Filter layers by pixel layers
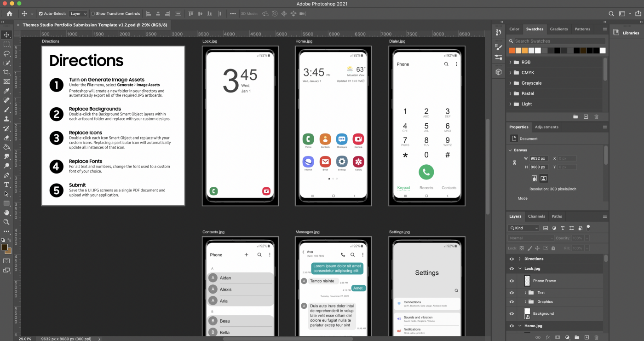Image resolution: width=644 pixels, height=341 pixels. [x=546, y=228]
